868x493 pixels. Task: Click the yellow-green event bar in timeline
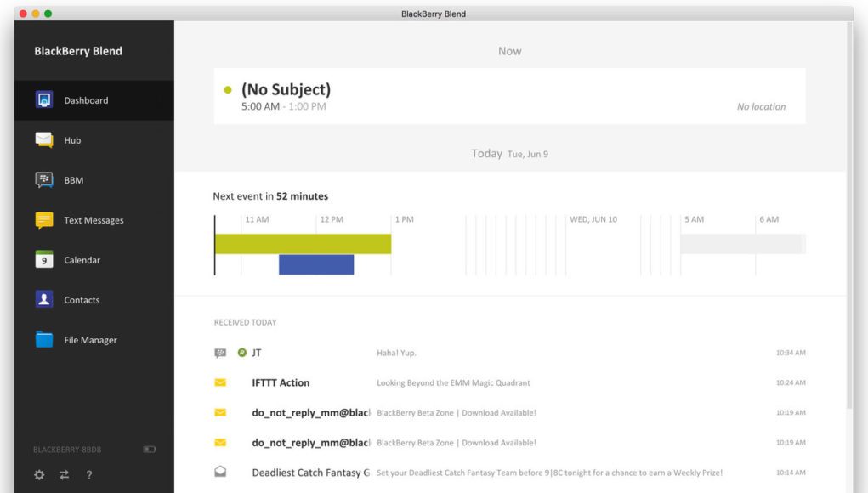303,244
